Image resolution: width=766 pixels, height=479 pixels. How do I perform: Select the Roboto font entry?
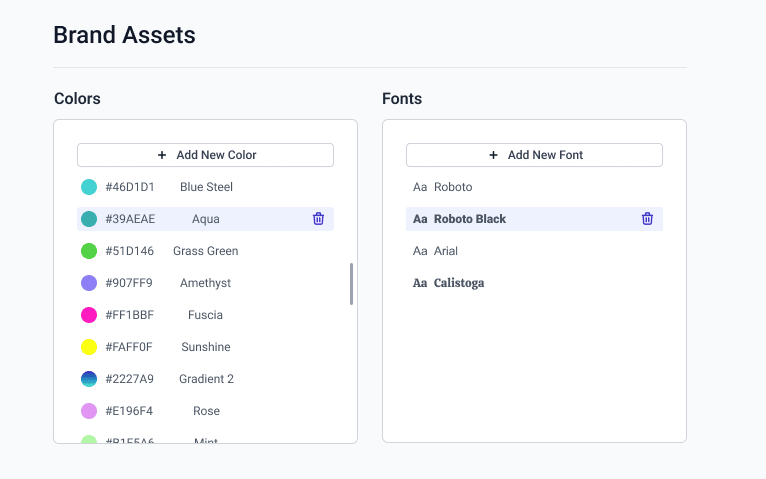[x=452, y=187]
